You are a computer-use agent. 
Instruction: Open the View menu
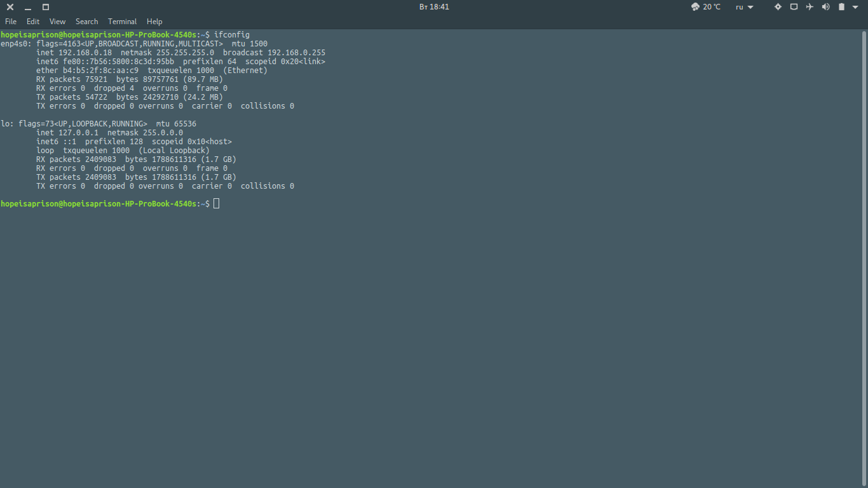tap(57, 22)
